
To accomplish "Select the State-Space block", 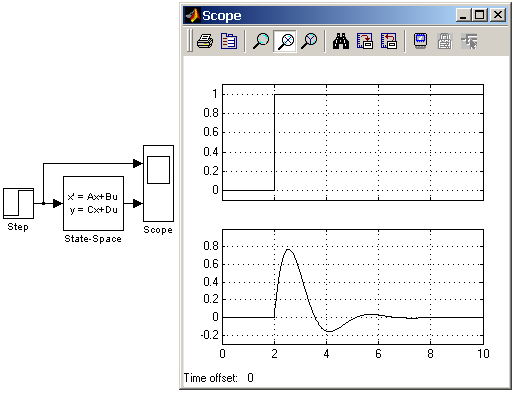I will 93,203.
